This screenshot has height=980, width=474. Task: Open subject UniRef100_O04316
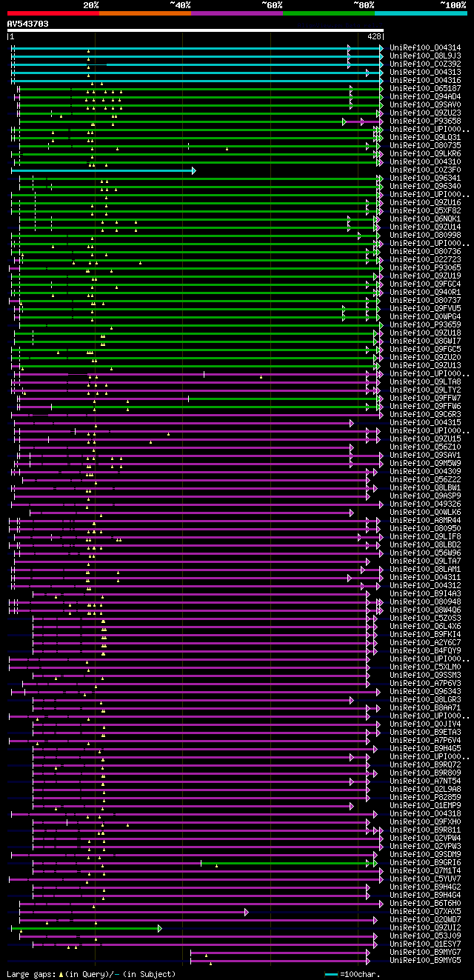tap(426, 81)
